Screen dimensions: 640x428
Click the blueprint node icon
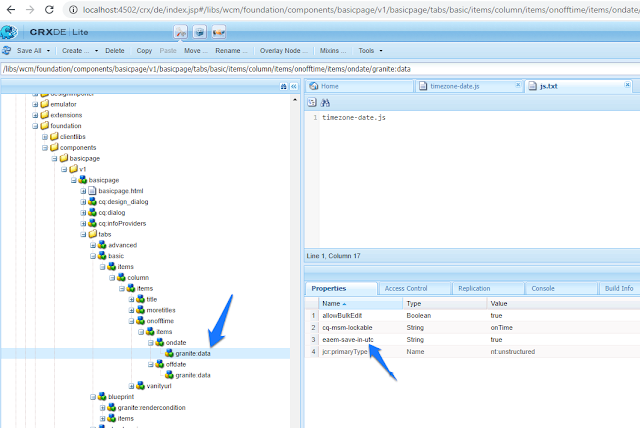[102, 396]
